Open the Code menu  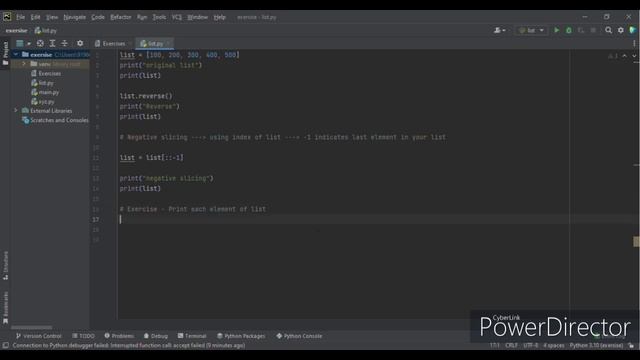coord(98,17)
